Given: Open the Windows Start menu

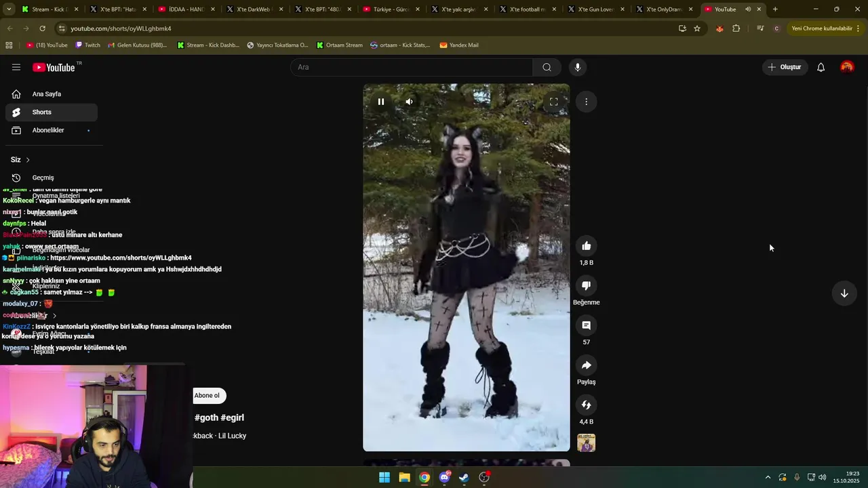Looking at the screenshot, I should (x=384, y=477).
